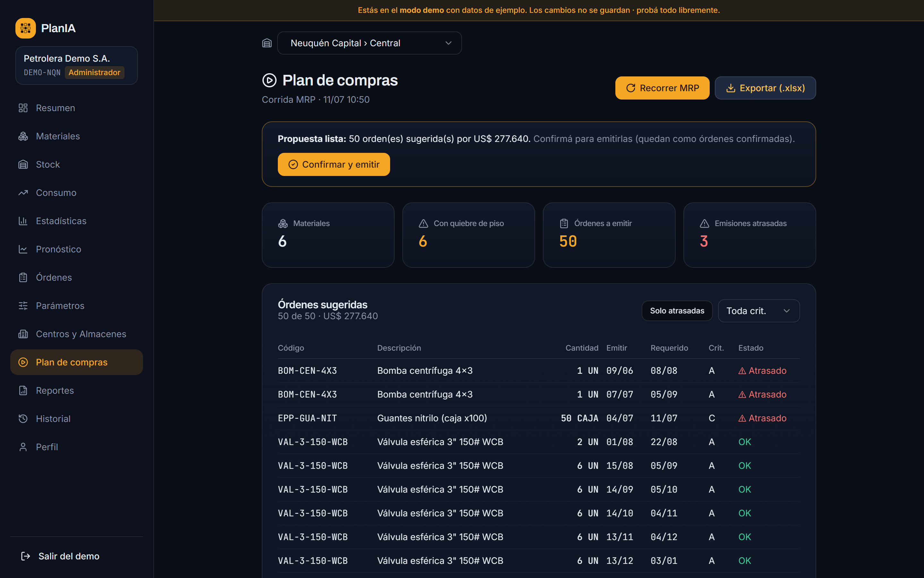
Task: Click Atrasado status for required date 08/08
Action: [x=762, y=371]
